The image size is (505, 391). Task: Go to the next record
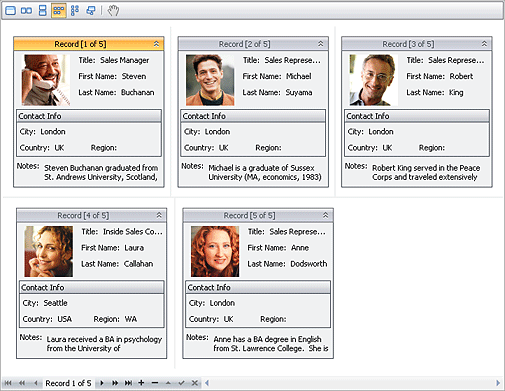(102, 383)
